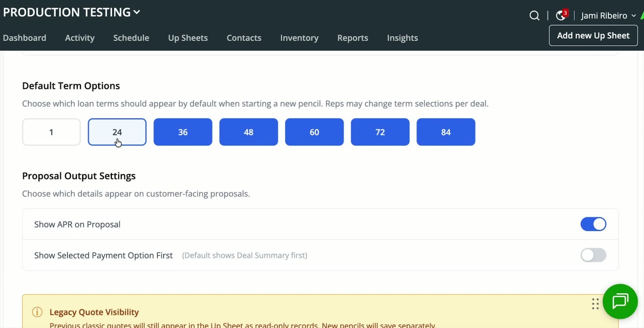This screenshot has width=644, height=328.
Task: Click the Legacy Quote Visibility info icon
Action: (37, 312)
